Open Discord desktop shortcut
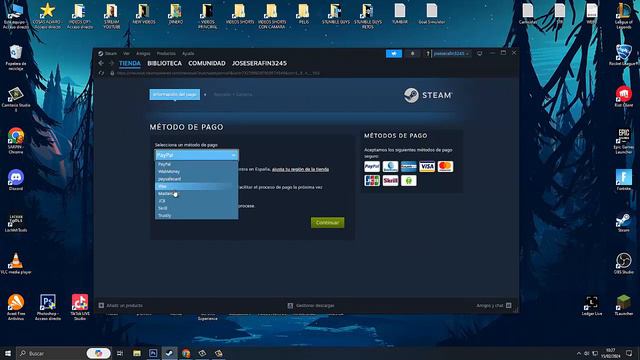 [16, 180]
